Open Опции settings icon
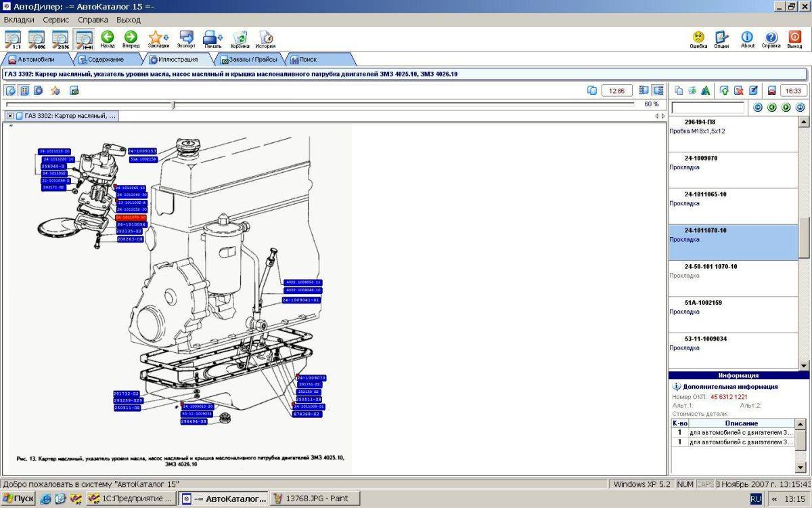Image resolution: width=812 pixels, height=508 pixels. tap(722, 39)
